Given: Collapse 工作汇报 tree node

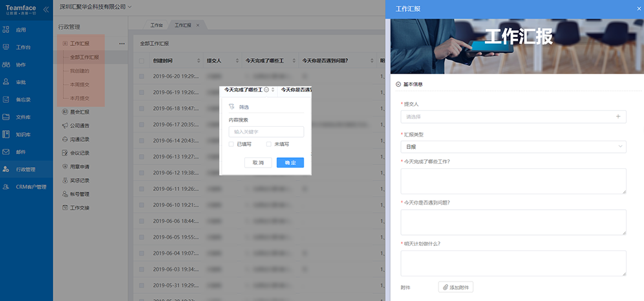Looking at the screenshot, I should click(x=65, y=43).
